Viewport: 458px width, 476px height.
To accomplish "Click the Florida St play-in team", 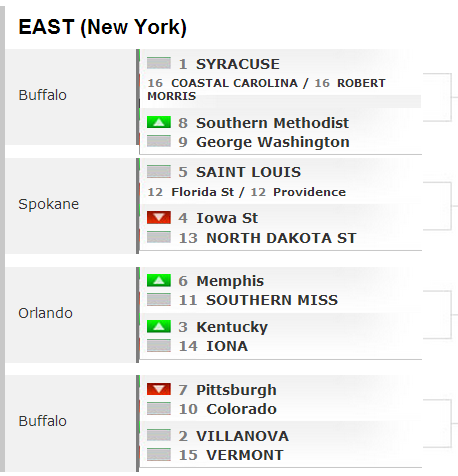I will [x=202, y=192].
